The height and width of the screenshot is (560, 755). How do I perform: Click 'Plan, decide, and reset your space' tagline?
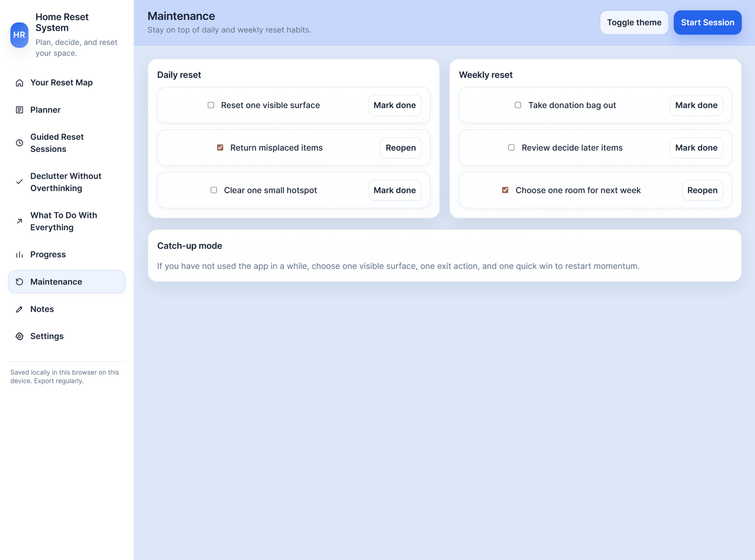(x=76, y=48)
